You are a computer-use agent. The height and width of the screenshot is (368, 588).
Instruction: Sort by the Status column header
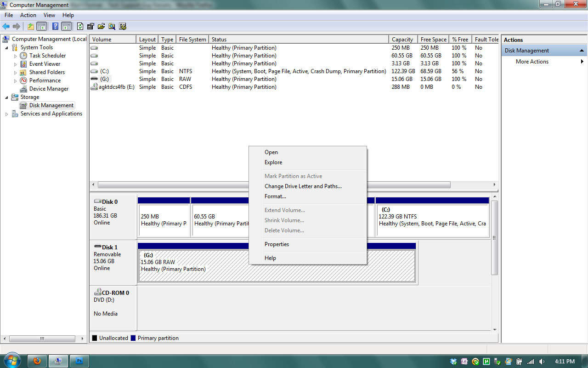click(x=299, y=40)
